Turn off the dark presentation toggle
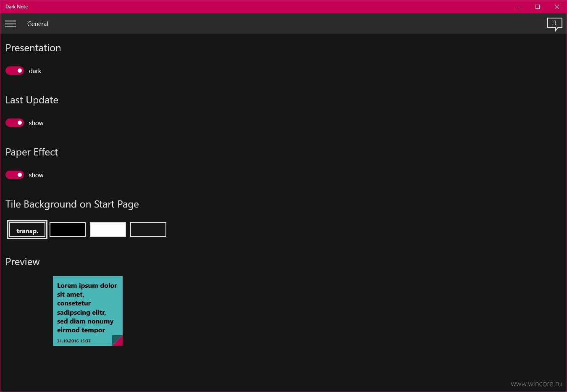The image size is (567, 392). (x=15, y=71)
